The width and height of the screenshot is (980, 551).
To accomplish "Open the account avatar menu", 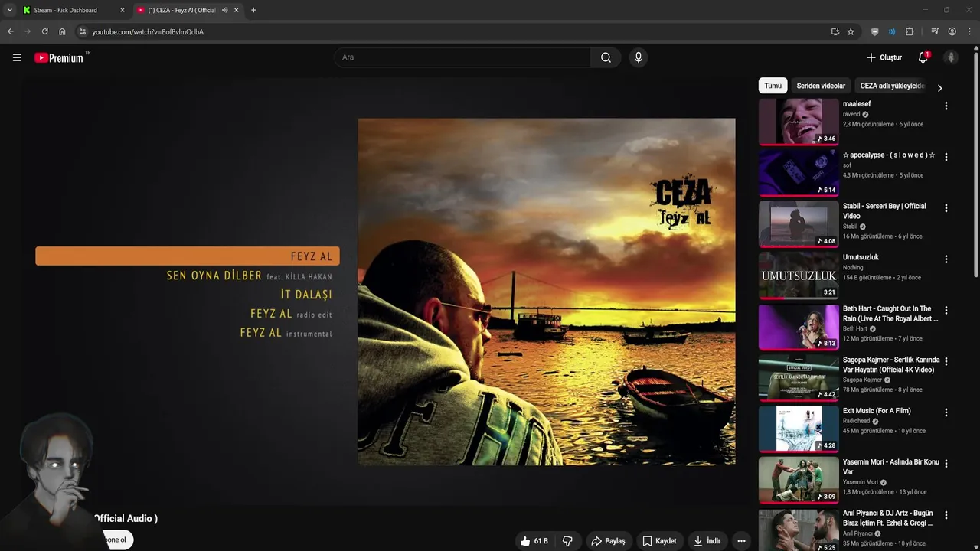I will 951,57.
